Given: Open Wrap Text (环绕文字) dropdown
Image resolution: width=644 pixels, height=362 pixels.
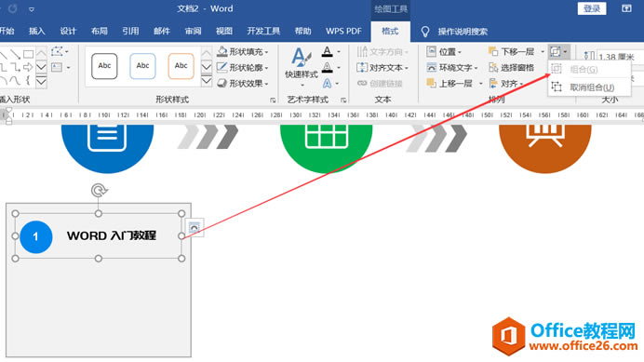Looking at the screenshot, I should tap(452, 67).
